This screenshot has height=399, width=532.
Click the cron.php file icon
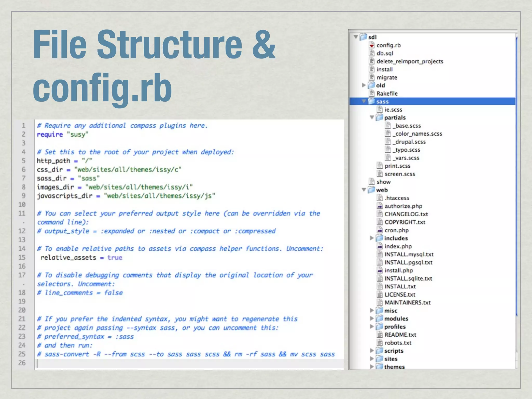click(380, 230)
